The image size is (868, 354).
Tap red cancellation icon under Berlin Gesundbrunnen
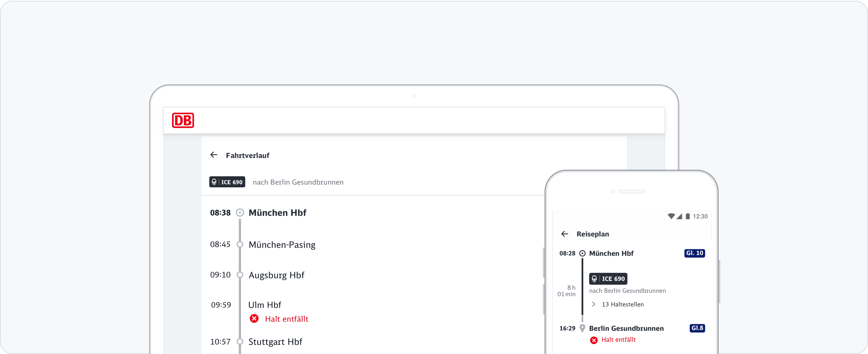pos(594,340)
